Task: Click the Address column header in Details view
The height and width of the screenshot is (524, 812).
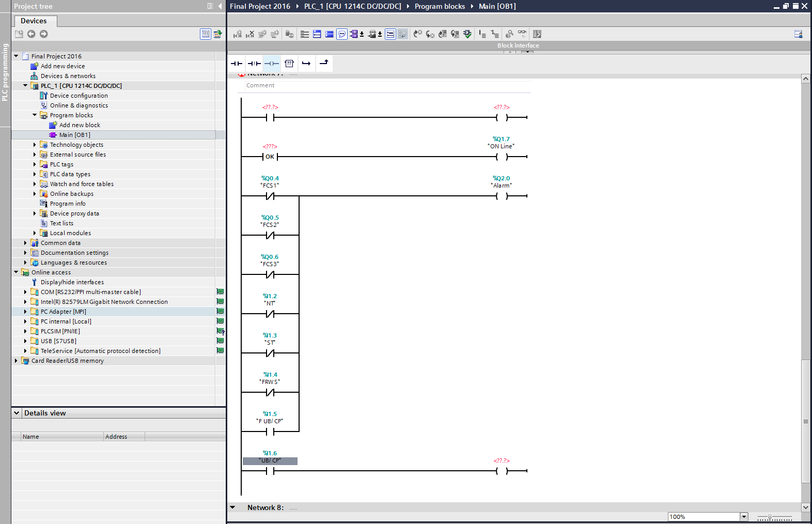Action: [x=124, y=437]
